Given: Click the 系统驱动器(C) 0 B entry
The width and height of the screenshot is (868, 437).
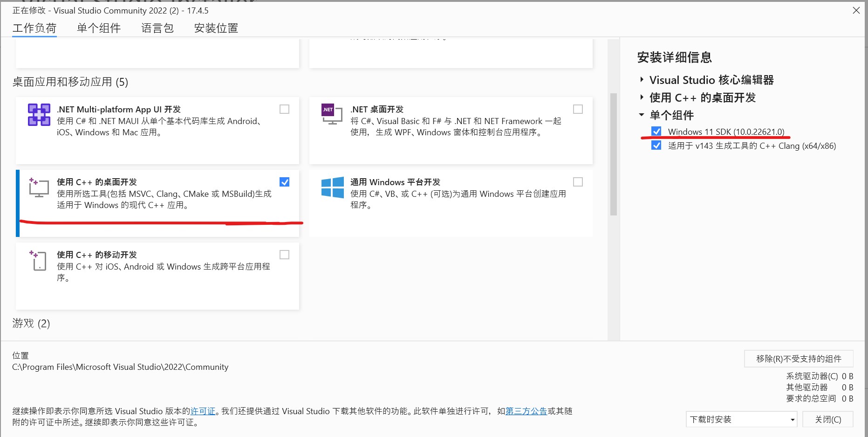Looking at the screenshot, I should [820, 376].
